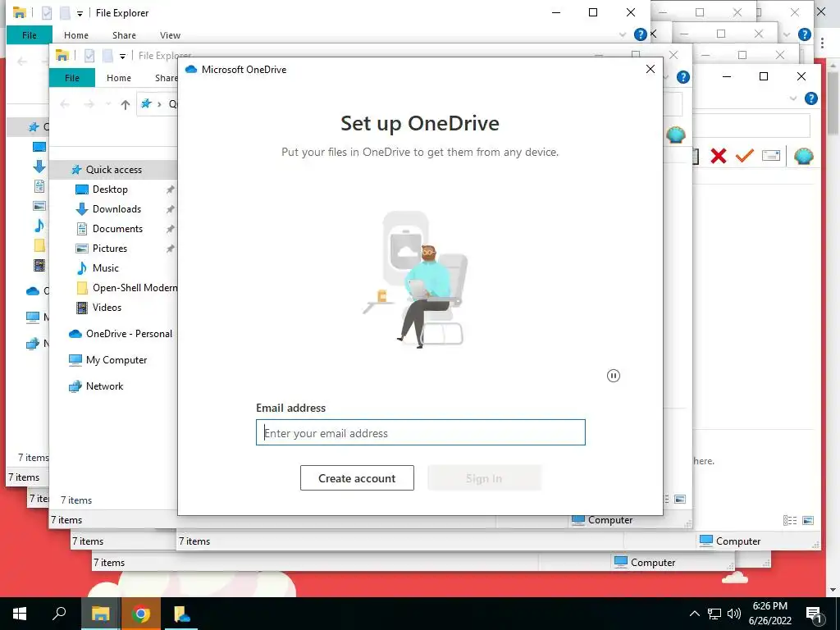The width and height of the screenshot is (840, 630).
Task: Click the pin icon beside Downloads
Action: [171, 209]
